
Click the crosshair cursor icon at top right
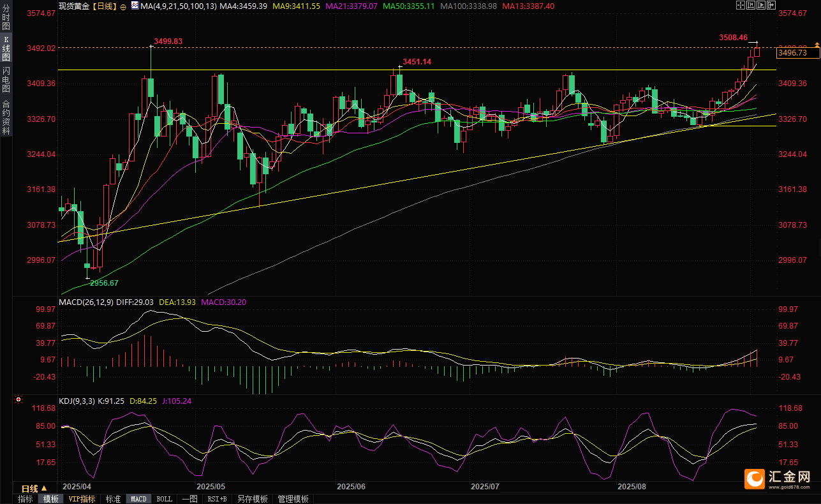coord(739,6)
